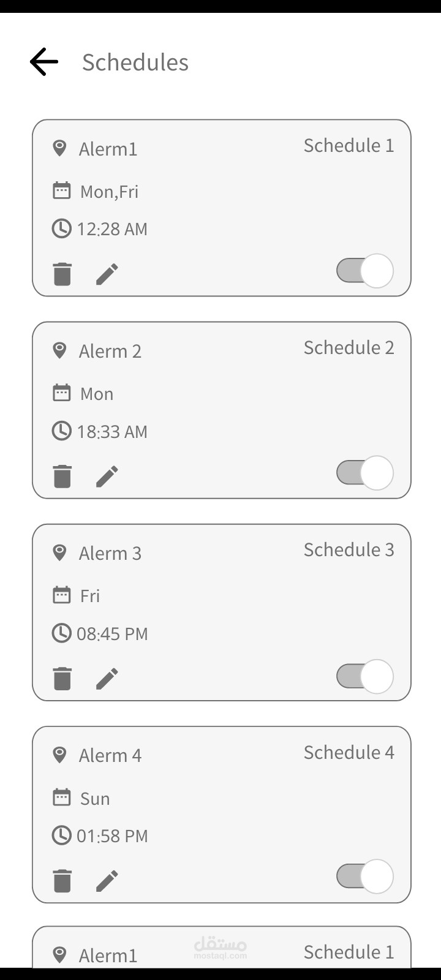The image size is (441, 980).
Task: Delete the Alerm1 Schedule 1 entry
Action: tap(62, 274)
